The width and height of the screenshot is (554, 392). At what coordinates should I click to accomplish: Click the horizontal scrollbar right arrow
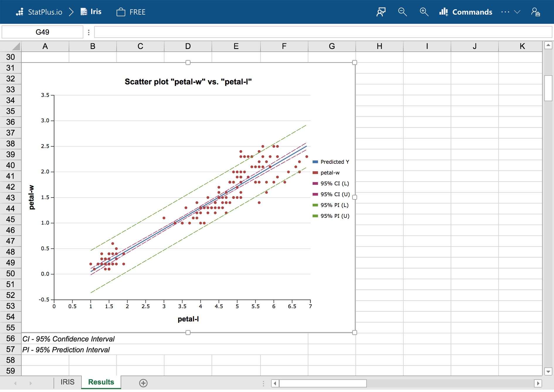(x=538, y=383)
